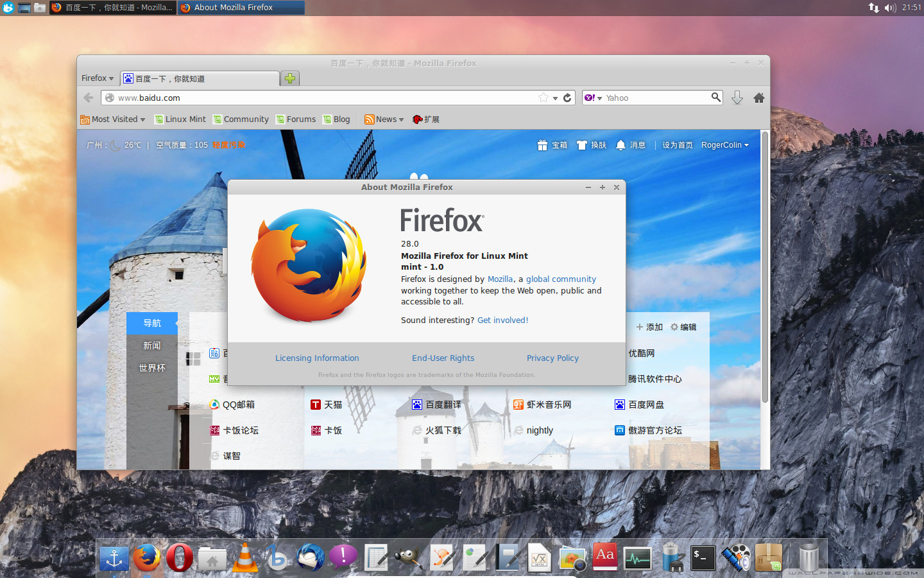Image resolution: width=924 pixels, height=578 pixels.
Task: Reload the page with the refresh icon
Action: (x=567, y=98)
